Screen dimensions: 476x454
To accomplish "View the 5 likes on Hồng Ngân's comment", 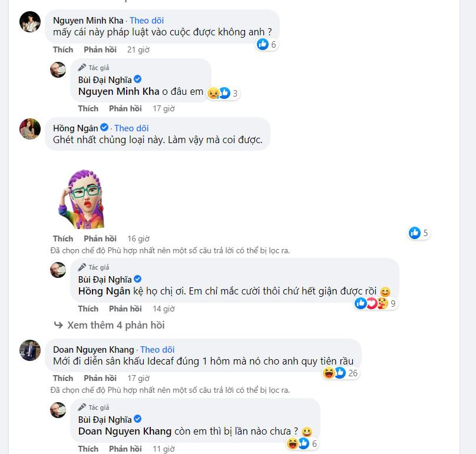I will pyautogui.click(x=419, y=233).
